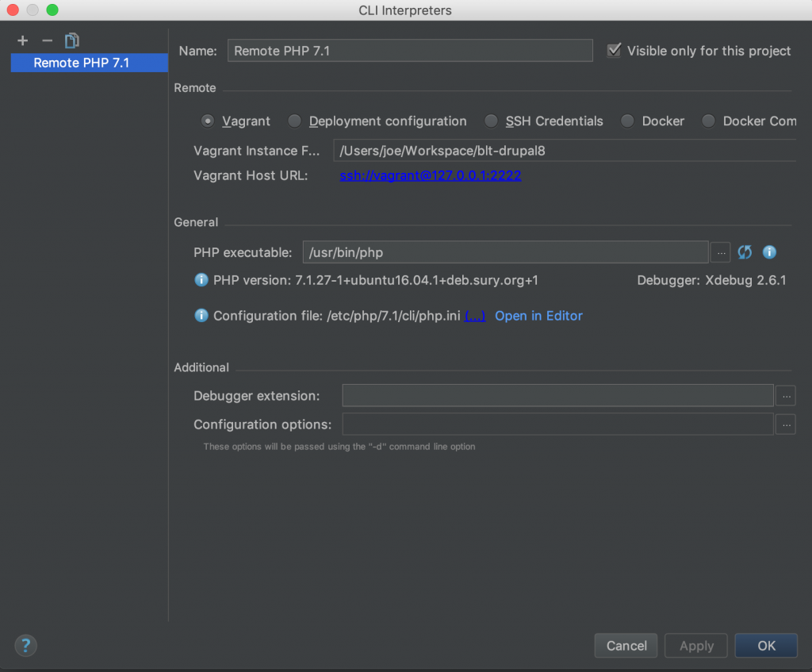This screenshot has height=672, width=812.
Task: Click the Apply button
Action: (x=696, y=646)
